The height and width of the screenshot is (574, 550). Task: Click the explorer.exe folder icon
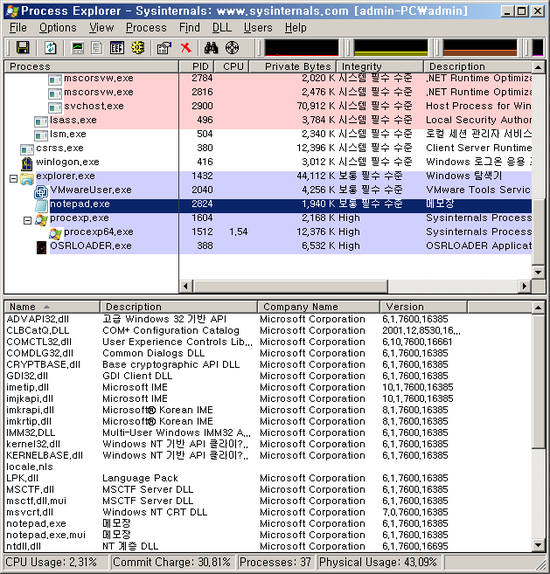click(27, 179)
